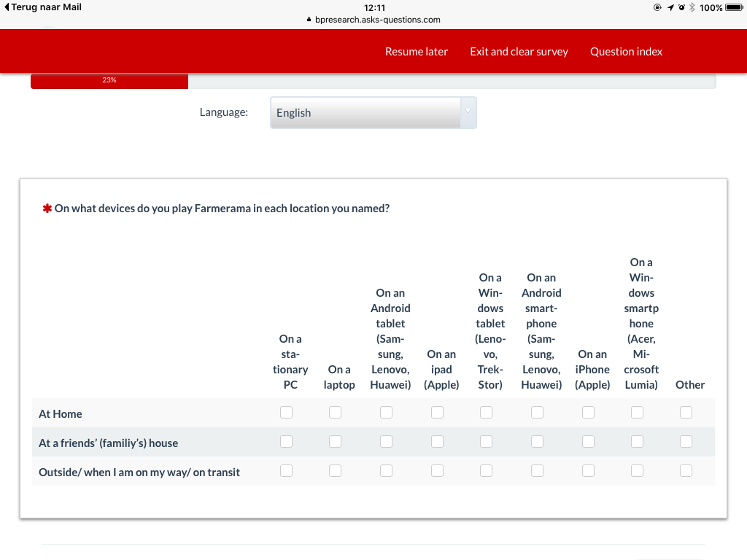The height and width of the screenshot is (560, 747).
Task: Check friends' house on a stationary PC
Action: pos(286,442)
